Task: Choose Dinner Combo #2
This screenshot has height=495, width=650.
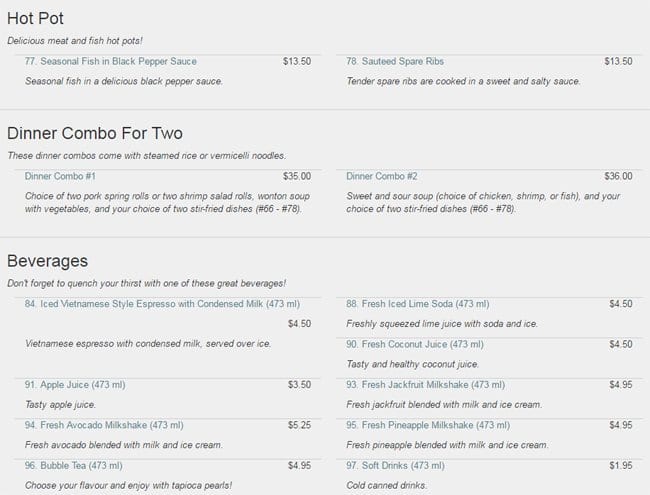Action: [382, 176]
